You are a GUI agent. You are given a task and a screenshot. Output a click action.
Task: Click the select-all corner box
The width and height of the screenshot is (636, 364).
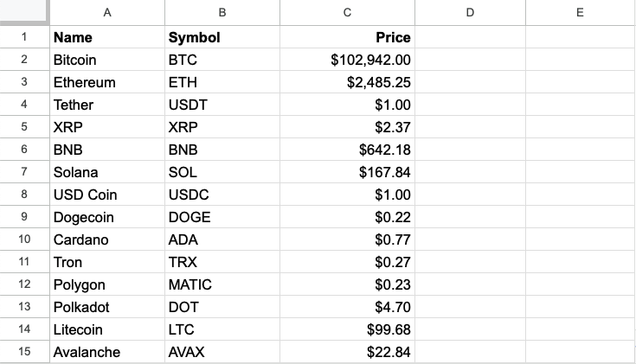pos(24,13)
